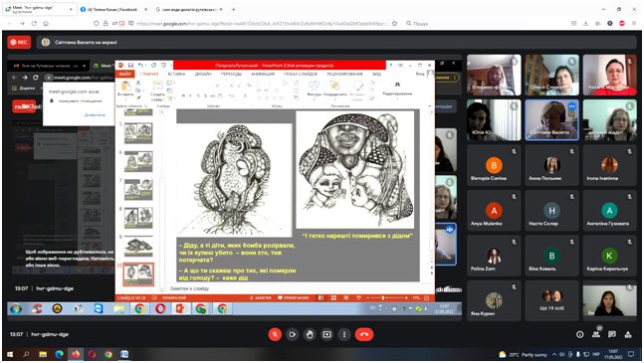Switch to ВСТАВКА ribbon tab
Screen dimensions: 644x363
click(176, 75)
